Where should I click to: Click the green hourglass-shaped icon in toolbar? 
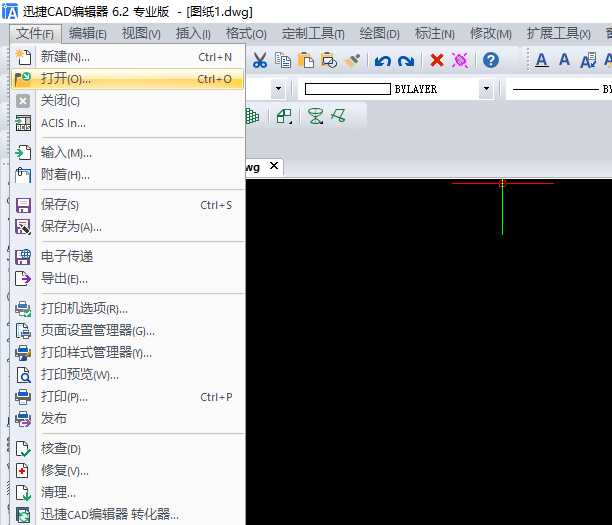click(x=315, y=116)
